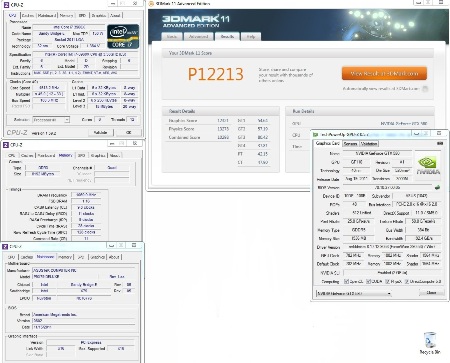Viewport: 450px width, 363px height.
Task: Click the GPU-Z title bar icon
Action: [315, 134]
